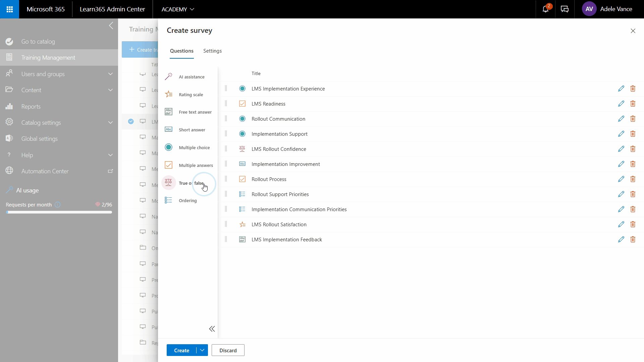Show Requests per month info tooltip
644x362 pixels.
click(58, 204)
